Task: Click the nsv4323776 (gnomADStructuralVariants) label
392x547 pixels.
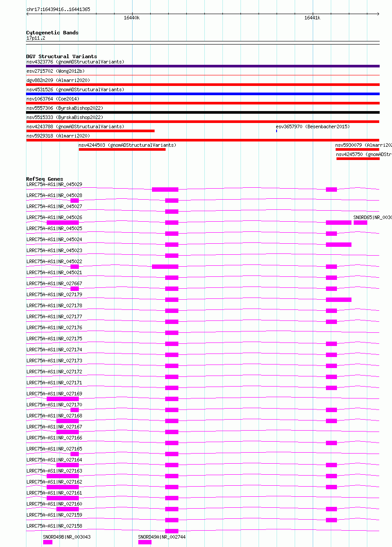Action: tap(75, 62)
